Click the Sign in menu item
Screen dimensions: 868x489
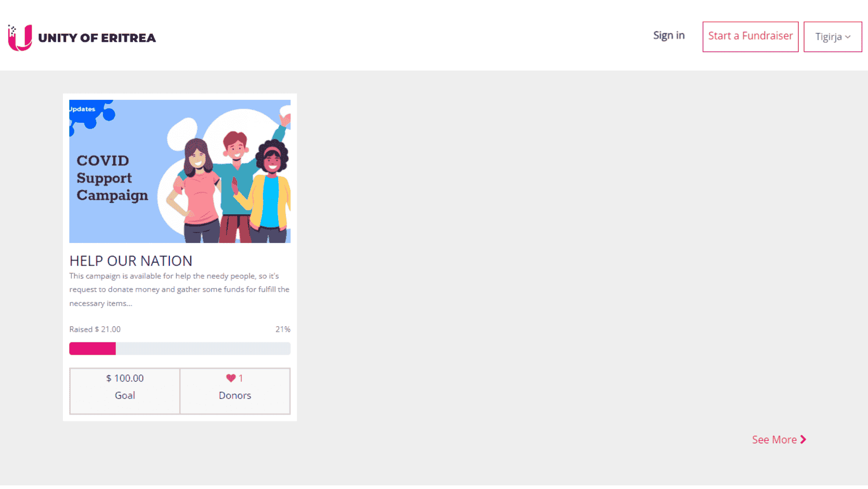[x=668, y=35]
